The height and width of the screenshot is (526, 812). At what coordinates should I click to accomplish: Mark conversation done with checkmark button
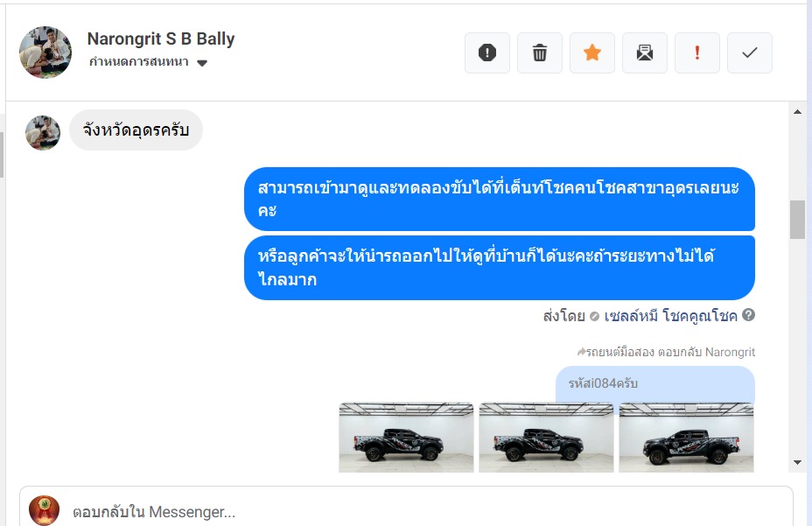(749, 53)
